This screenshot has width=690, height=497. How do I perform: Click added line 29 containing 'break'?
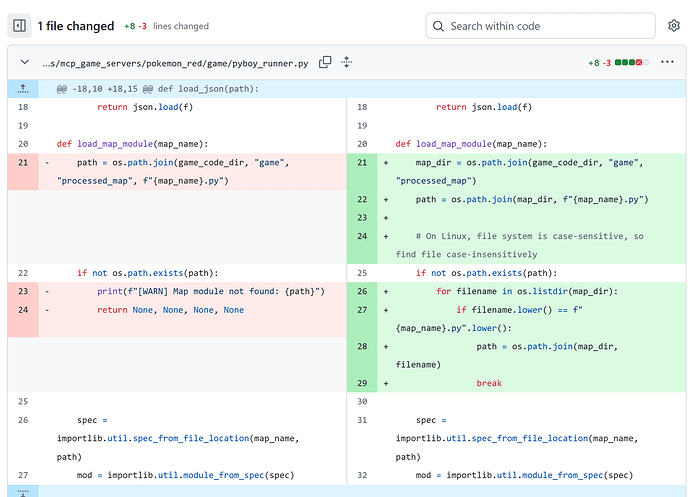(x=488, y=383)
